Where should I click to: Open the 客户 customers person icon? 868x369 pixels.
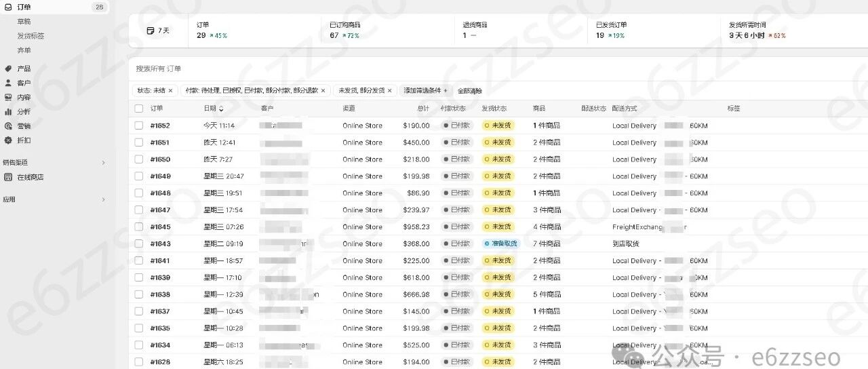8,83
